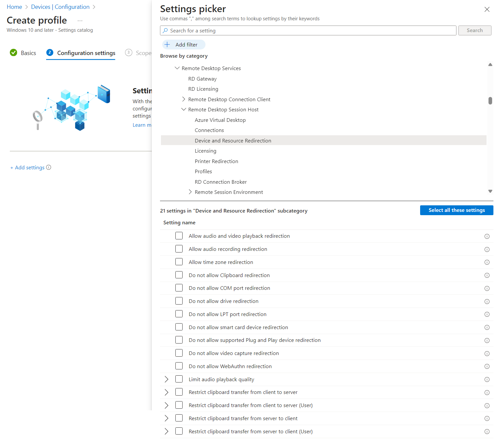
Task: Open info for Do not allow WebAuthn redirection
Action: [x=487, y=366]
